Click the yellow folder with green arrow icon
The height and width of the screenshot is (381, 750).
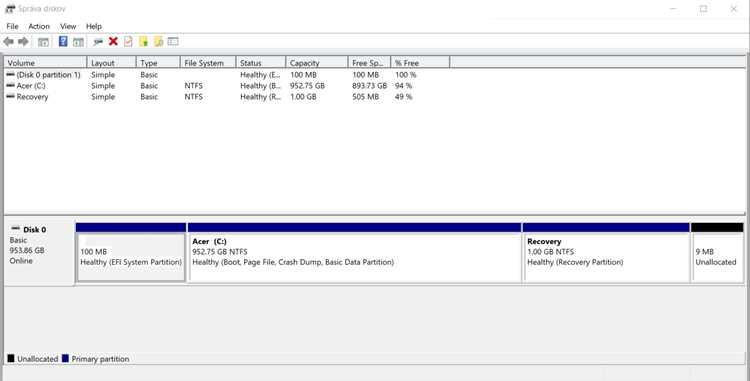pyautogui.click(x=143, y=42)
